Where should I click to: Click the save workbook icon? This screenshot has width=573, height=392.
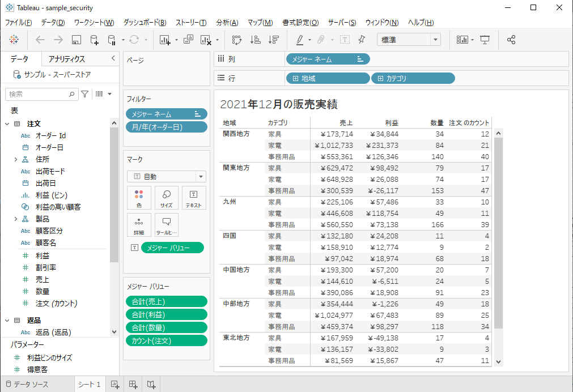(77, 40)
